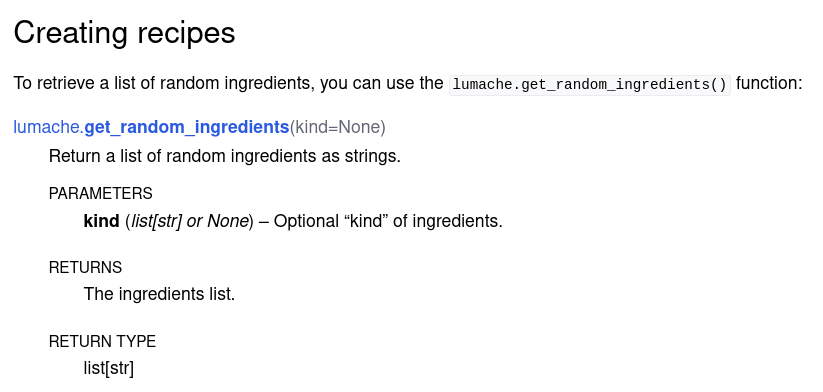Click the "Optional “kind” of ingredients" text
823x392 pixels.
pyautogui.click(x=388, y=221)
